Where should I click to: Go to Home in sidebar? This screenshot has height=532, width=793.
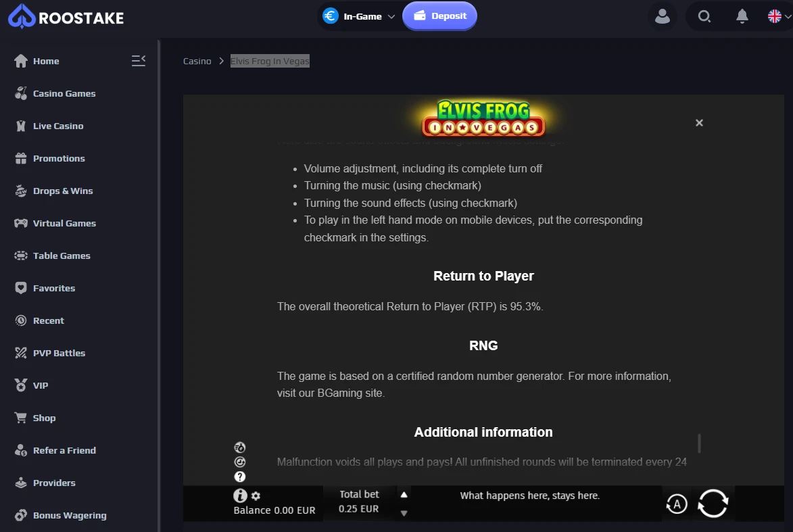[x=45, y=62]
